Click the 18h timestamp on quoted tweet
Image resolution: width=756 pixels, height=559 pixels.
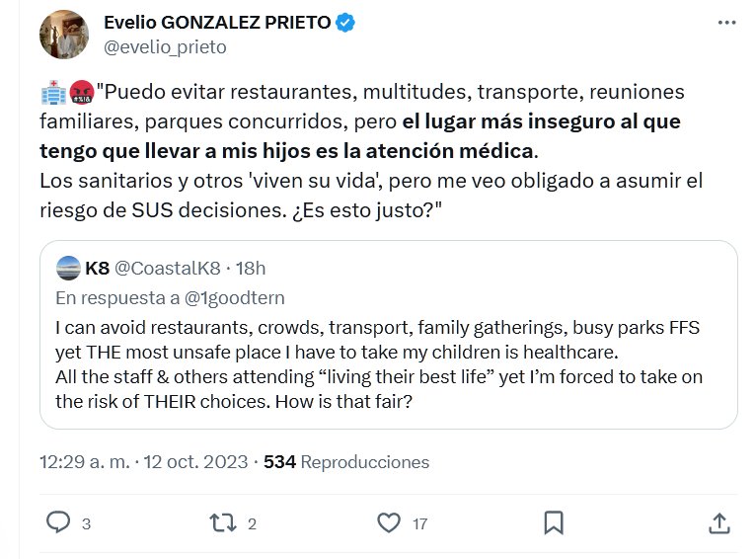[x=251, y=268]
